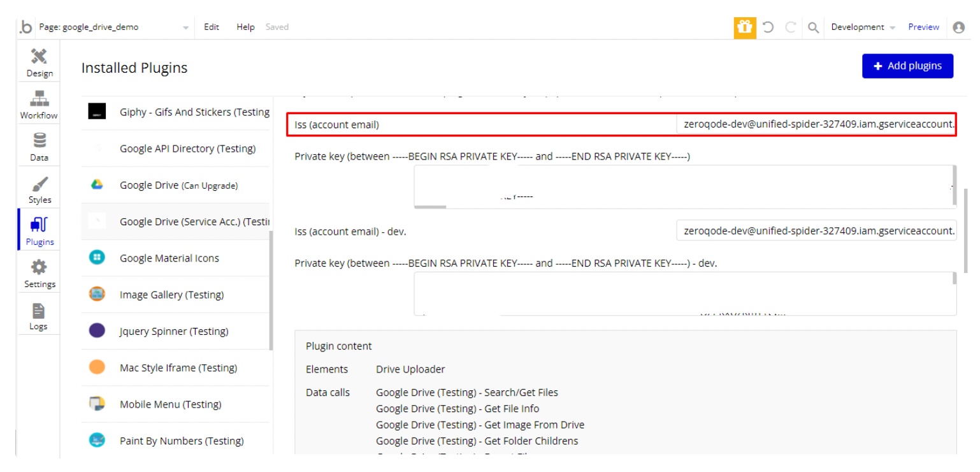Click the Iss (account email) input field
Screen dimensions: 980x472
click(x=816, y=124)
